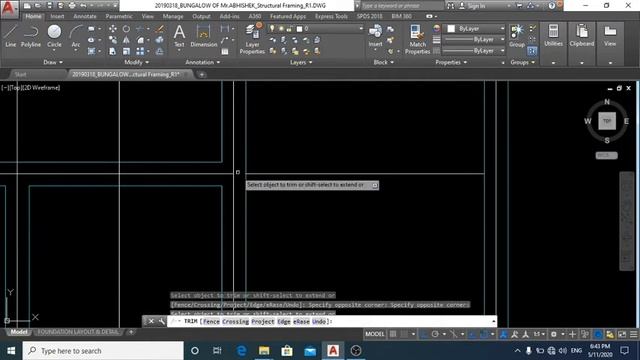
Task: Expand the Block panel
Action: tap(384, 62)
